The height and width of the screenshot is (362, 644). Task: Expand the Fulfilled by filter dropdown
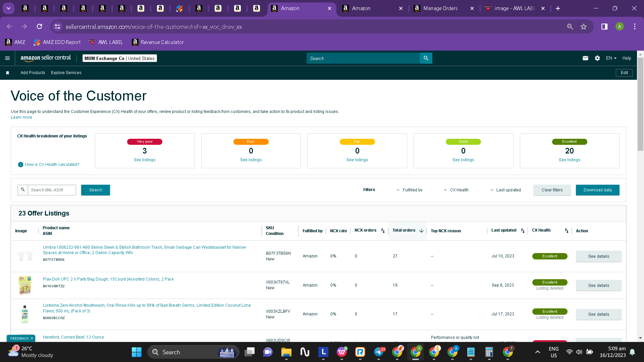coord(409,190)
